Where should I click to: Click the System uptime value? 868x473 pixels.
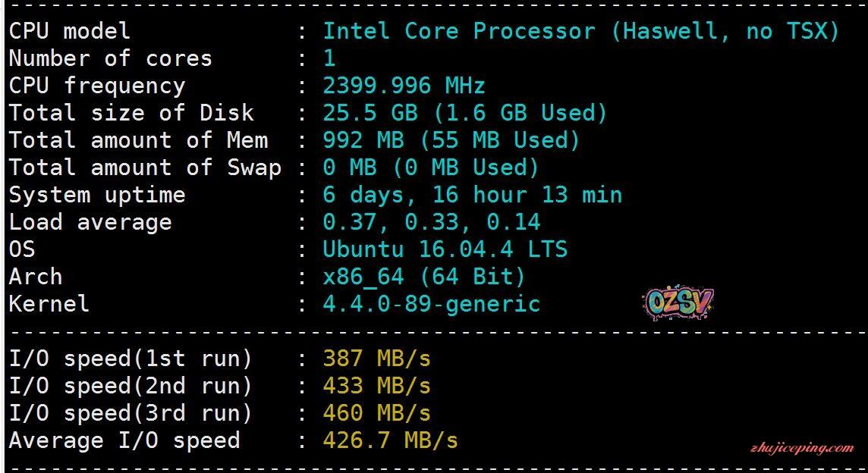pos(472,195)
